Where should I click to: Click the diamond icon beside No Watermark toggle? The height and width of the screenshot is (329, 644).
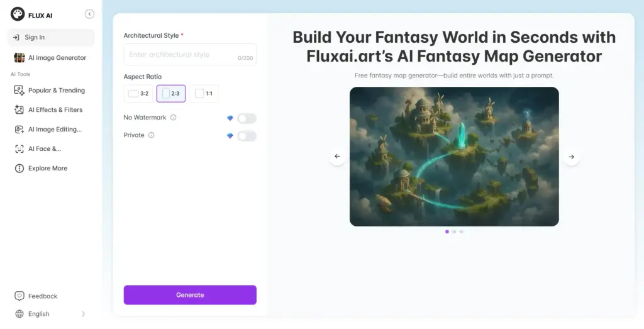click(x=230, y=118)
